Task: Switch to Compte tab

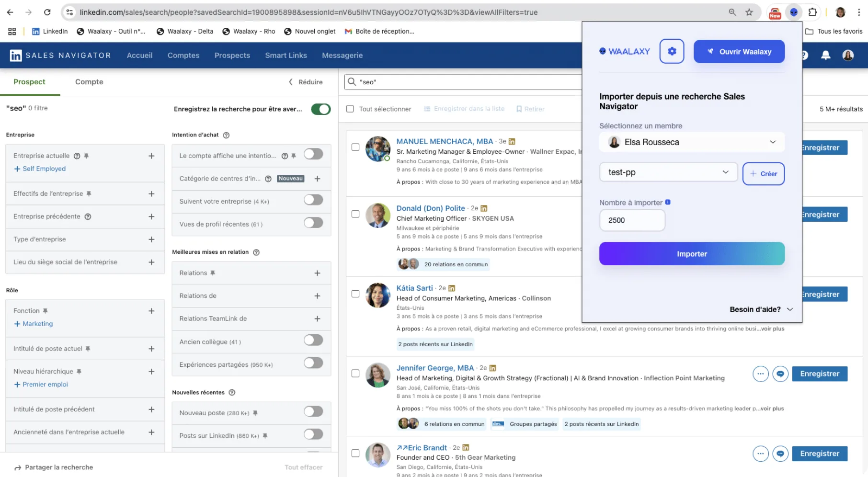Action: pos(89,82)
